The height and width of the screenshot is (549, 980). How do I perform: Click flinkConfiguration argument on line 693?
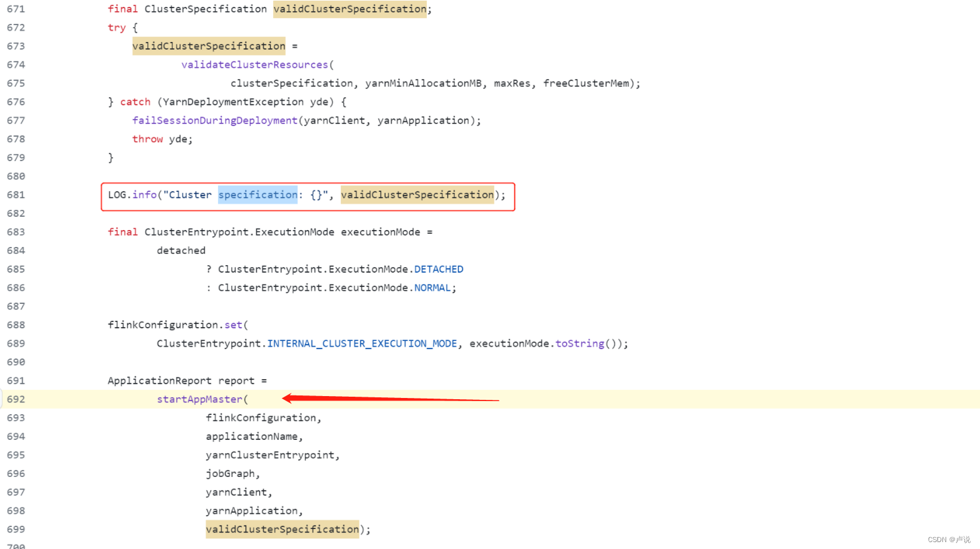(x=261, y=418)
